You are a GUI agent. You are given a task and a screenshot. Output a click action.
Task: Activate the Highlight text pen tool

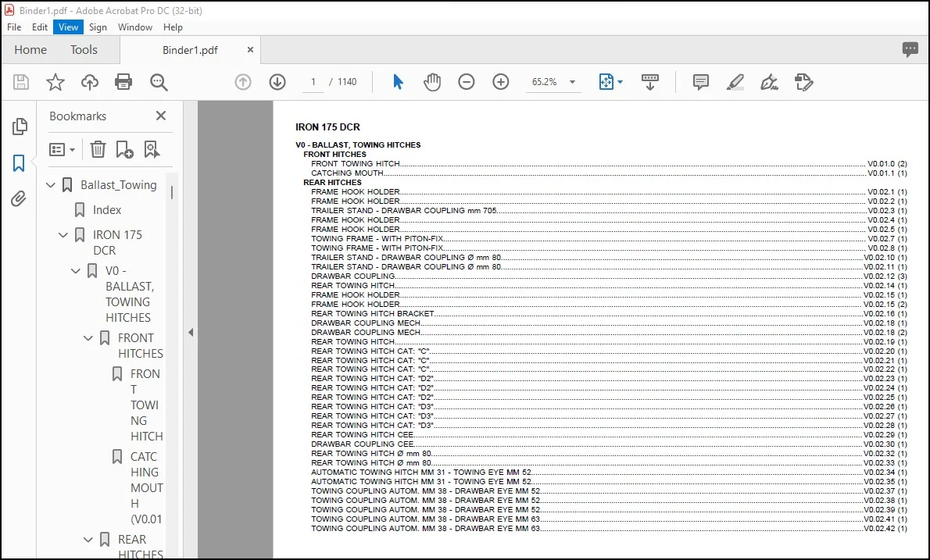pos(735,82)
